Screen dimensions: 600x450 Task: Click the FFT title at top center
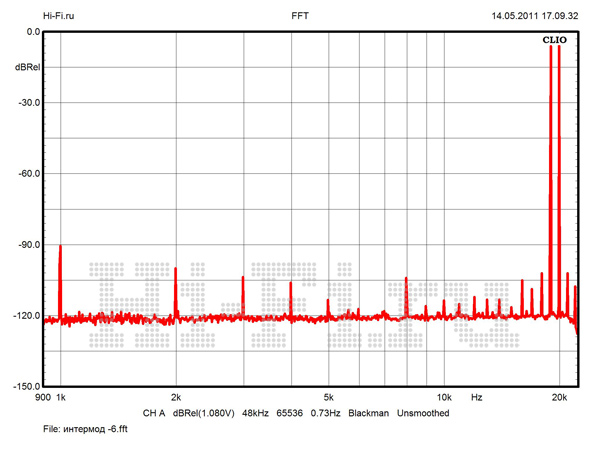click(x=299, y=16)
